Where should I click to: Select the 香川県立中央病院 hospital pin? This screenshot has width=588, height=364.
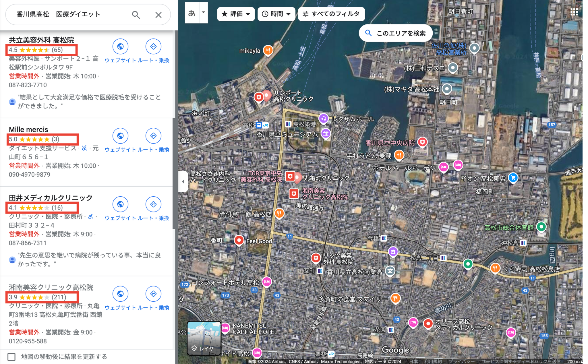[x=422, y=142]
